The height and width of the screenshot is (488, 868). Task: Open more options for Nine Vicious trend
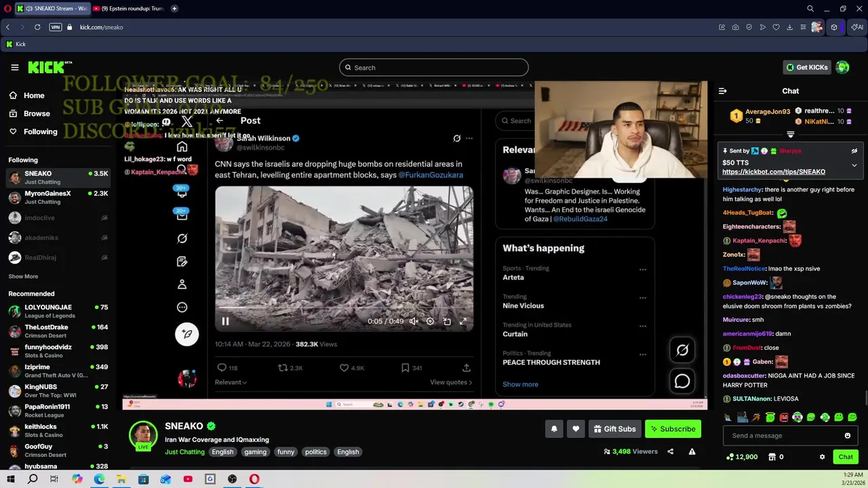point(642,298)
